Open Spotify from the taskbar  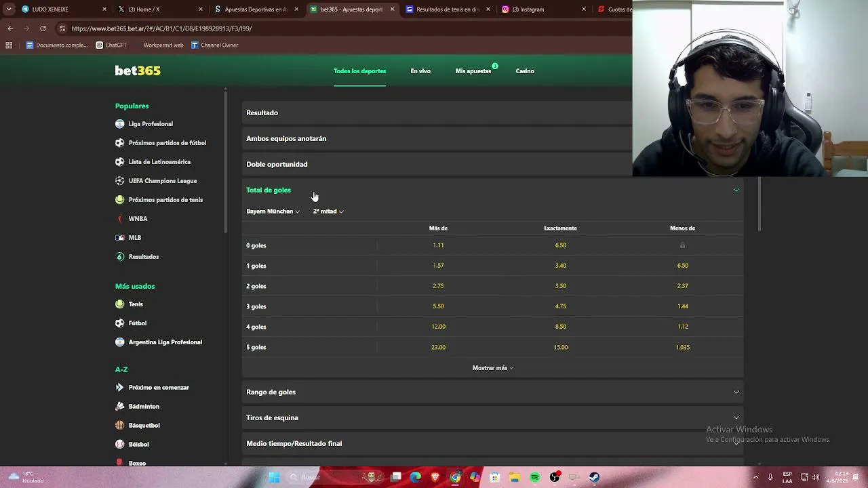pos(535,477)
